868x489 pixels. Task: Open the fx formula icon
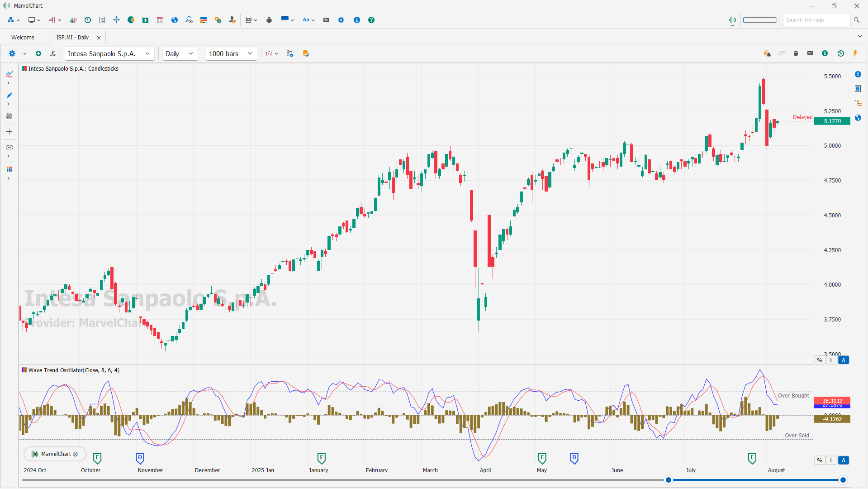pyautogui.click(x=53, y=53)
